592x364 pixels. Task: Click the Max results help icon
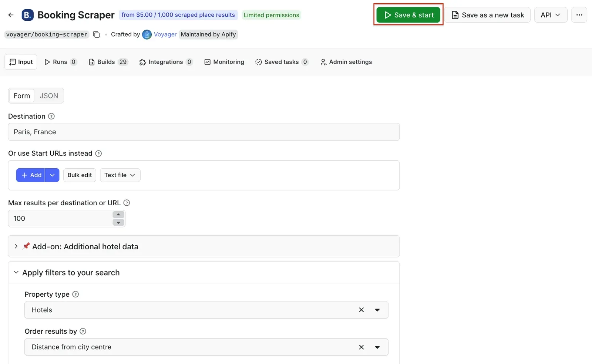(x=127, y=203)
